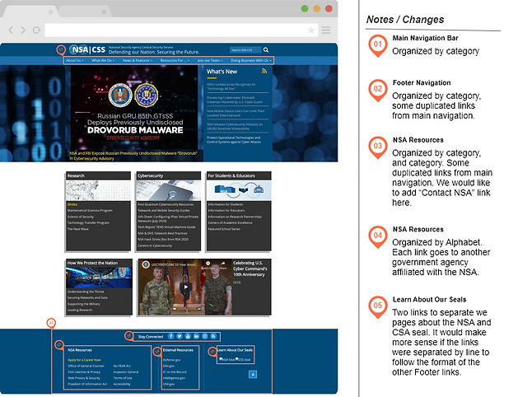Open Information for Educators link
Screen dimensions: 532x397
(226, 211)
